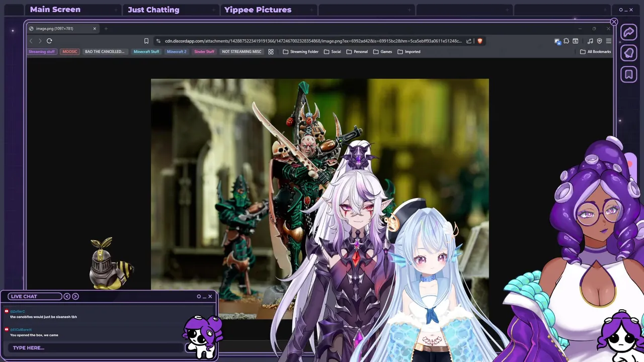Open the browser extensions puzzle icon
The width and height of the screenshot is (644, 362).
tap(567, 41)
